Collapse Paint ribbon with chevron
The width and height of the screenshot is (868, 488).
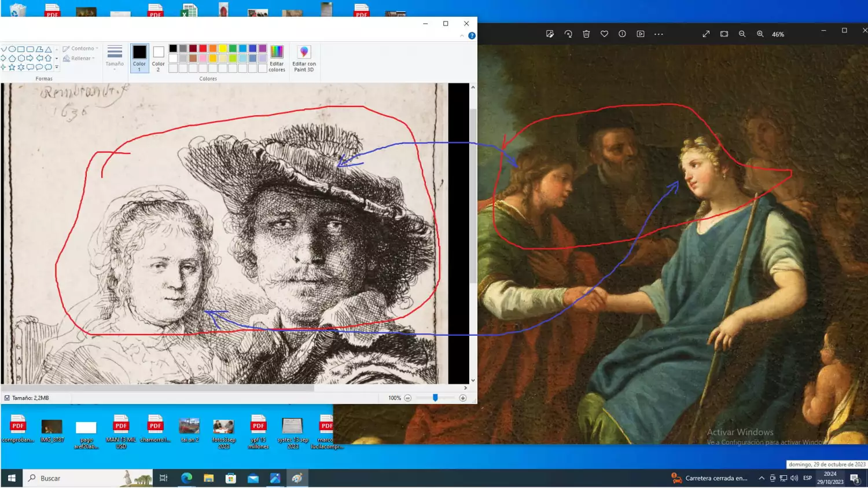[462, 36]
